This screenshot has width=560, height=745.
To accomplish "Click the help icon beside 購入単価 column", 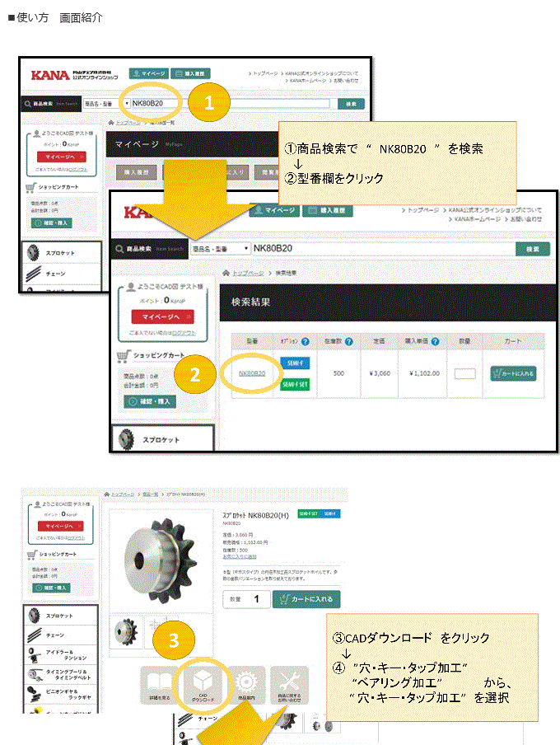I will (x=435, y=342).
